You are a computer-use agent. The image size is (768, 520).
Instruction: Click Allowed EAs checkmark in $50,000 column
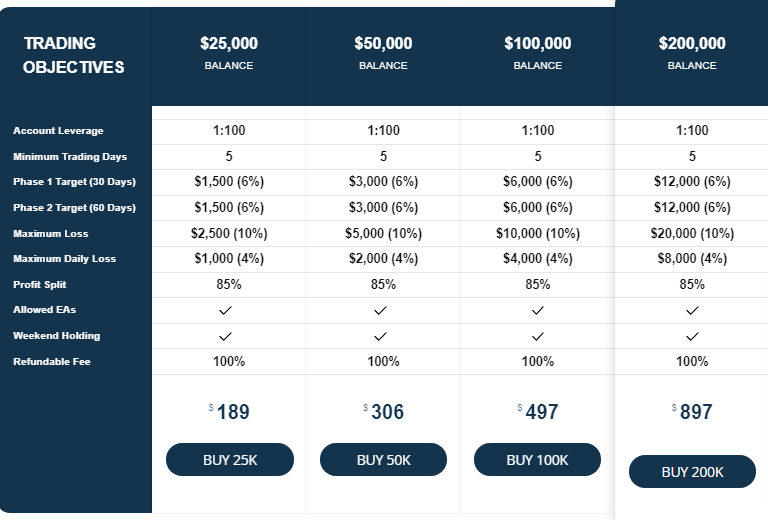[x=380, y=310]
